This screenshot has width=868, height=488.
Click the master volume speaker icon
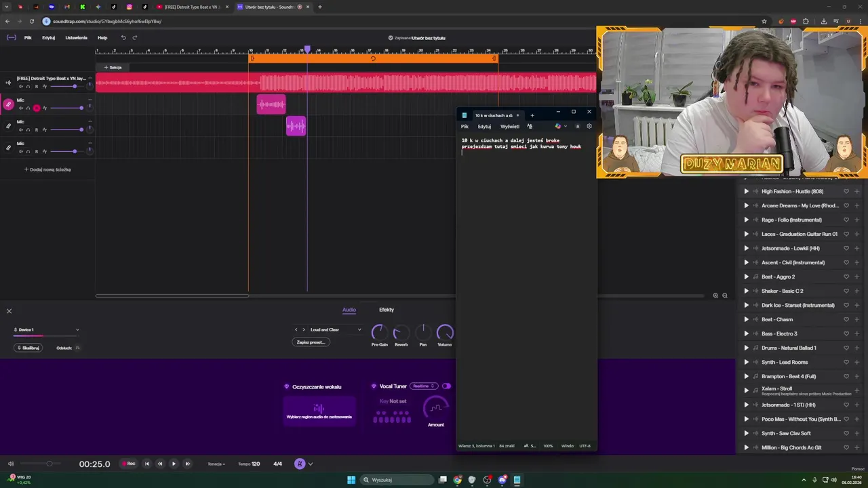[10, 464]
